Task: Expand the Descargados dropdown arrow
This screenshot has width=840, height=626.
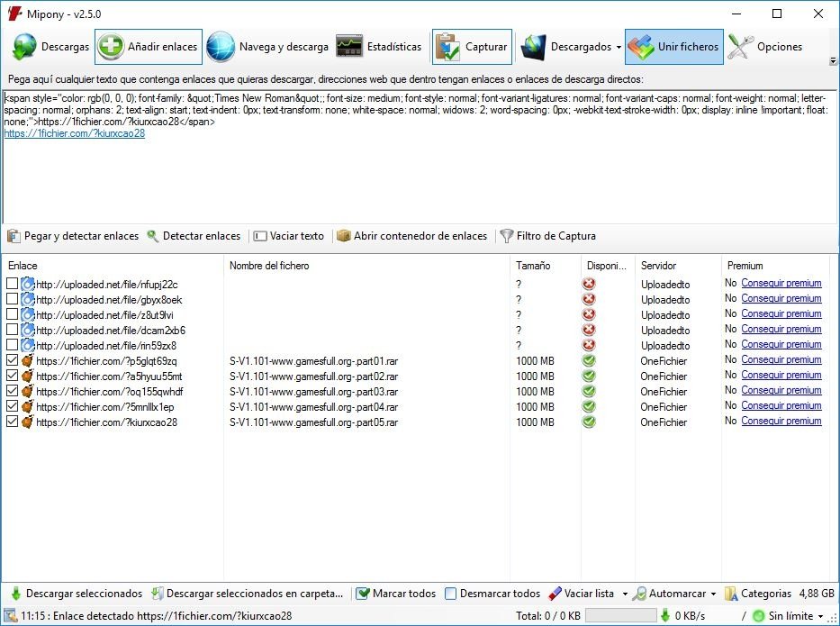Action: tap(619, 47)
